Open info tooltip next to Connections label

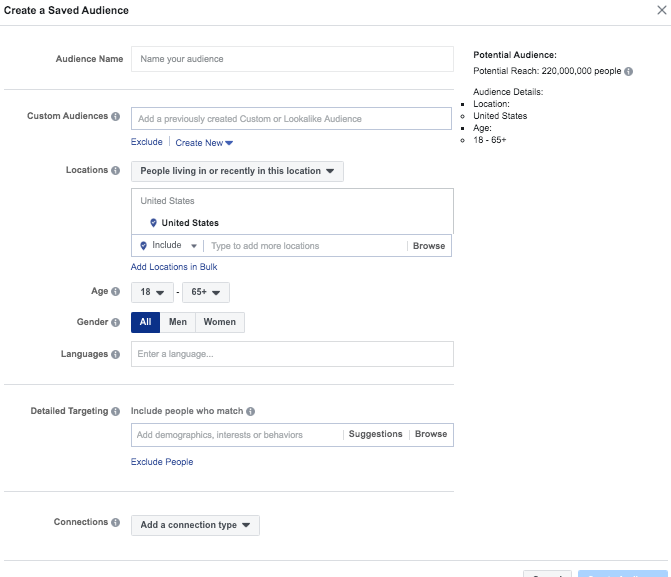116,522
